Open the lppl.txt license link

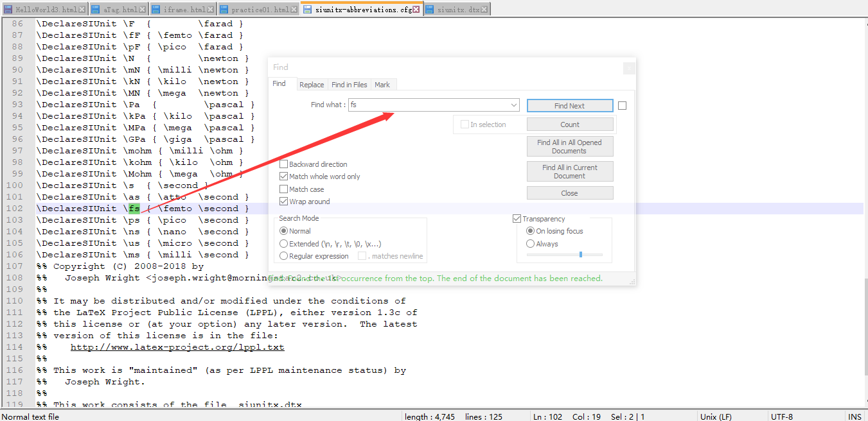click(177, 347)
